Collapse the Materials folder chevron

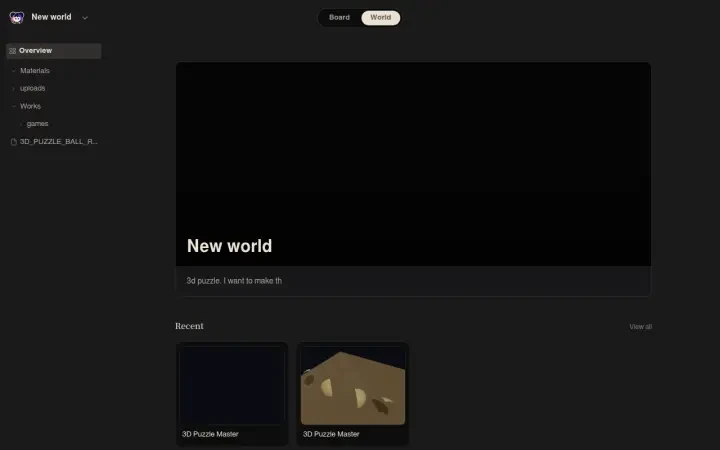coord(13,71)
